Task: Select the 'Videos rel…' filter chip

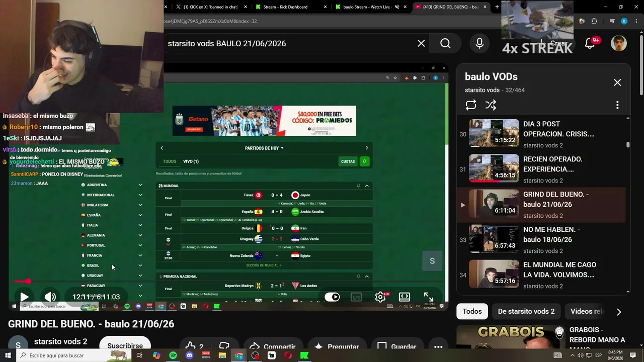Action: [x=586, y=311]
